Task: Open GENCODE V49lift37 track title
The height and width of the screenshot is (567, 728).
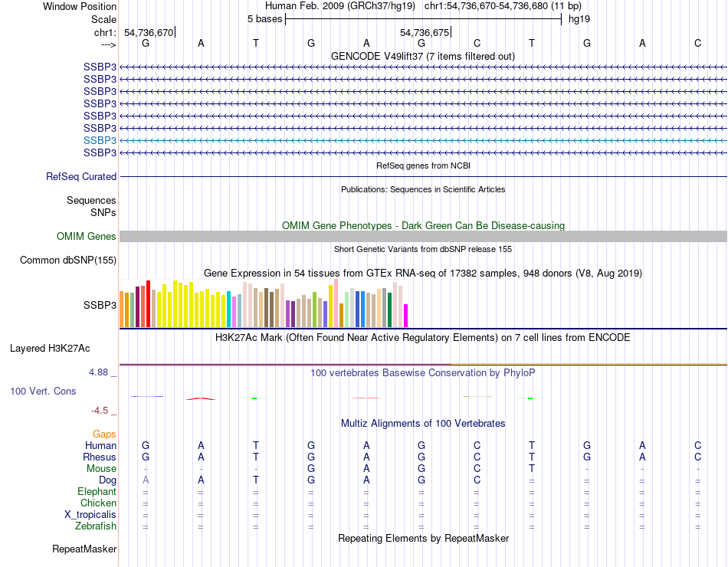Action: [x=423, y=56]
